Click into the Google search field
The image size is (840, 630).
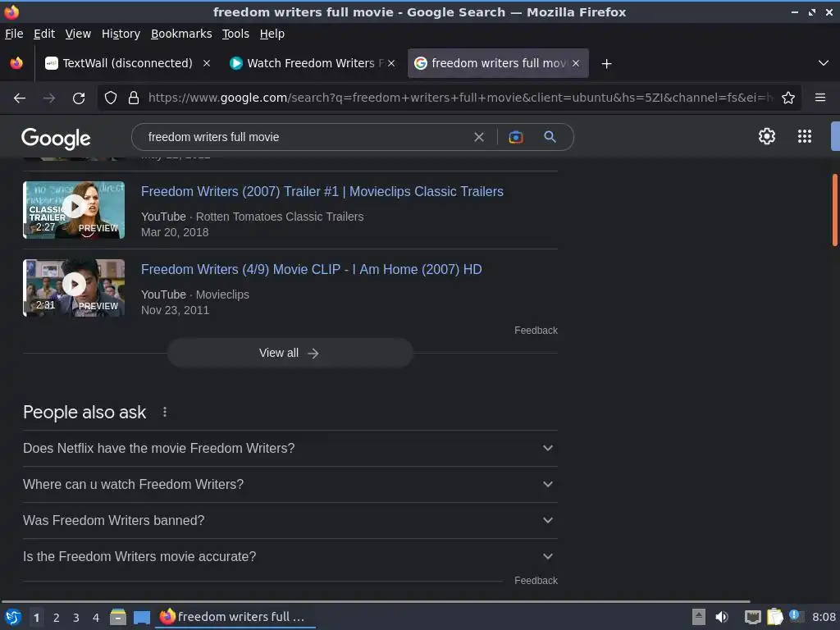coord(305,137)
